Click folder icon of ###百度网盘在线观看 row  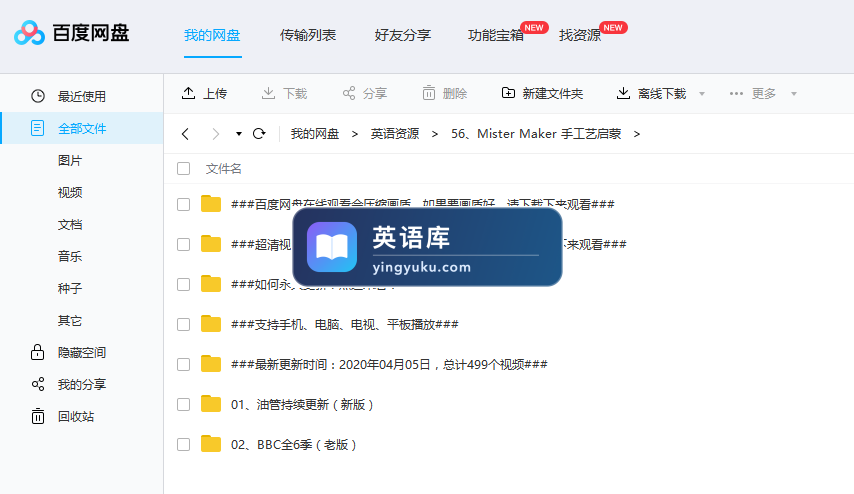(x=211, y=204)
